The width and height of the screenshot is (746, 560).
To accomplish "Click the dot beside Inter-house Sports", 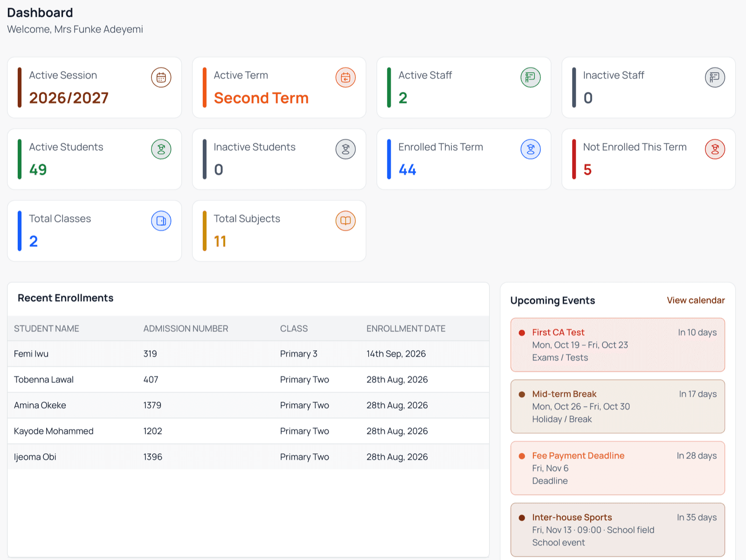I will pos(522,518).
